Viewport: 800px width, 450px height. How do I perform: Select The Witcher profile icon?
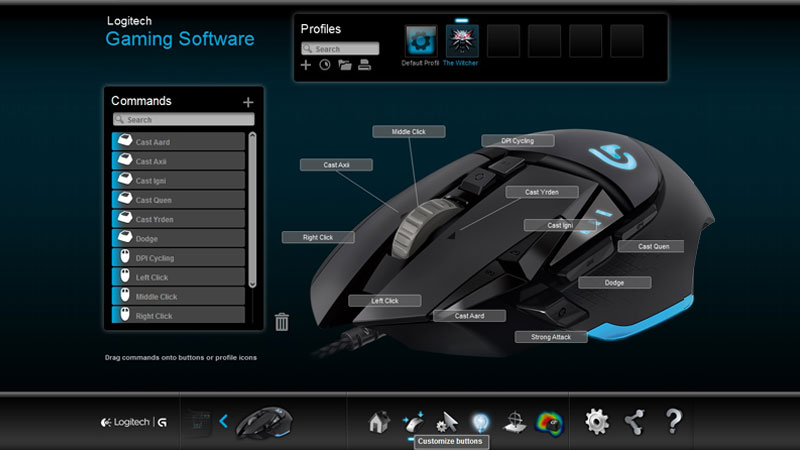(x=462, y=41)
